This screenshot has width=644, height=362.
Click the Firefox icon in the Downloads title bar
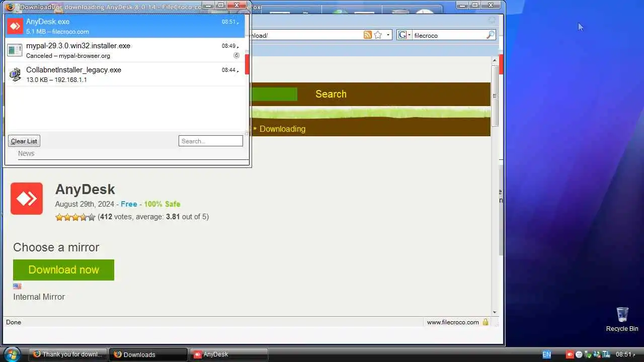pyautogui.click(x=10, y=7)
